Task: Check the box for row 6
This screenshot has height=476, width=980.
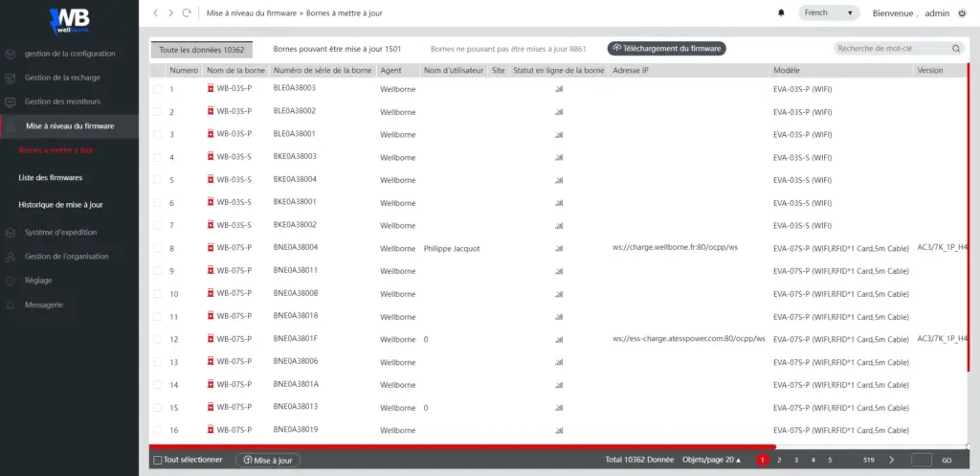Action: (158, 203)
